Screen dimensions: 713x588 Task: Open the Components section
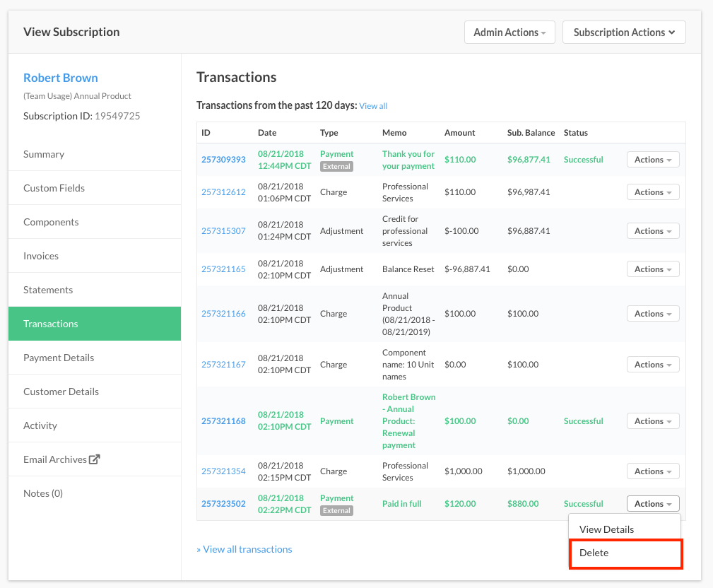point(95,222)
